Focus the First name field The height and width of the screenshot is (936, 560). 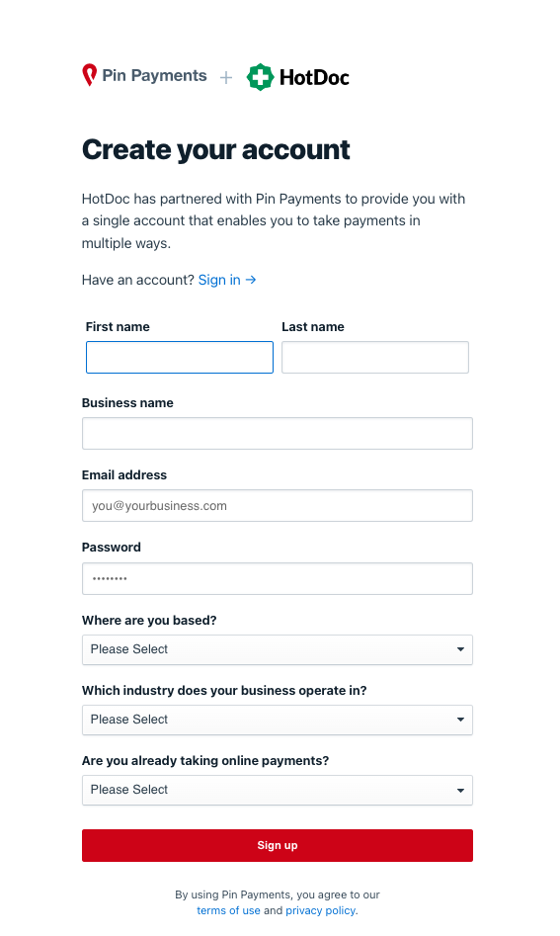[x=180, y=358]
